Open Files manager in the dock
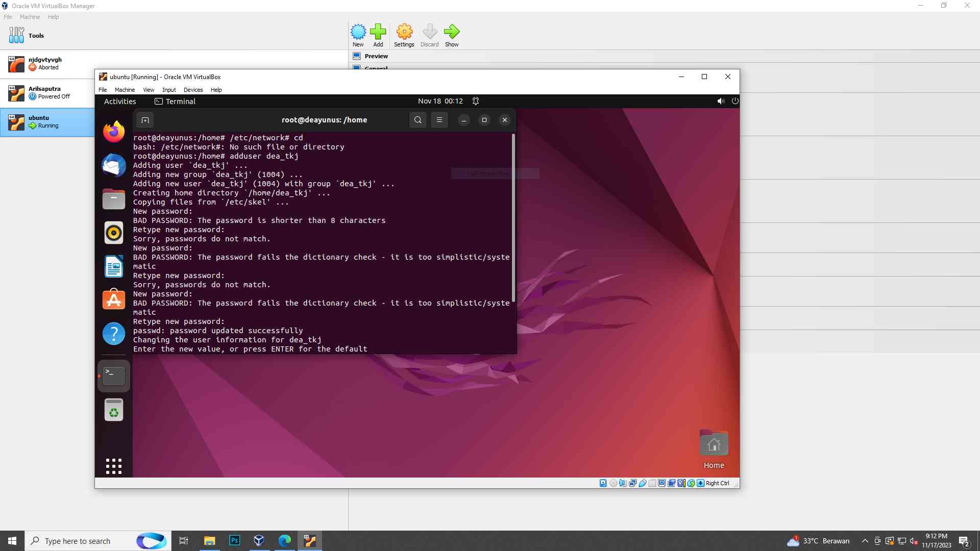 tap(113, 199)
